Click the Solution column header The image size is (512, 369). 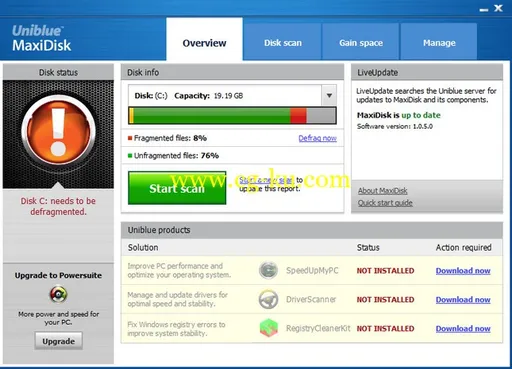[x=143, y=248]
